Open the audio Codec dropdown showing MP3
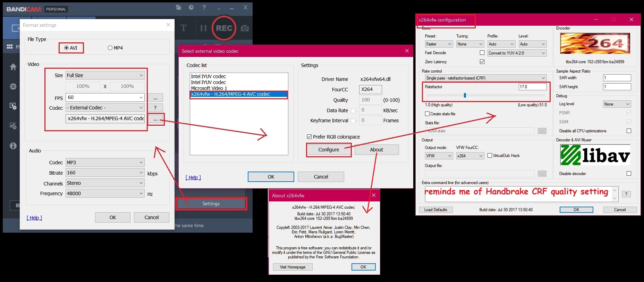The image size is (644, 282). tap(105, 163)
